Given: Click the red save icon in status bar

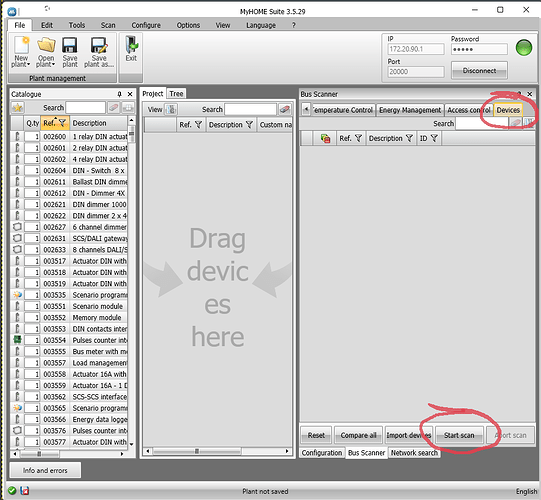Looking at the screenshot, I should 24,490.
